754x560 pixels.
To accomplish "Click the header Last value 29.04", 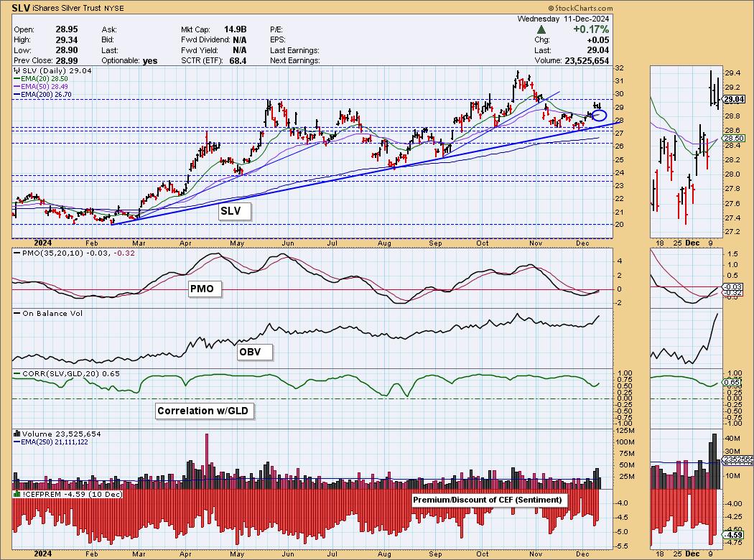I will pyautogui.click(x=597, y=50).
